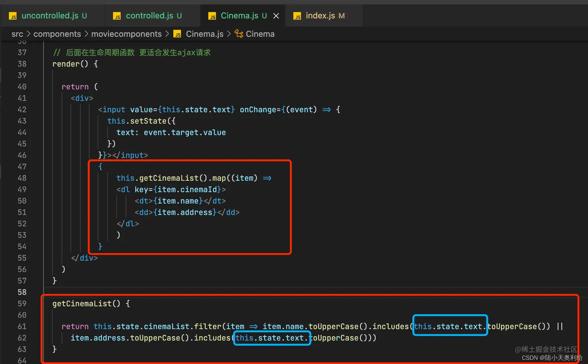Click the Cinema class symbol icon in breadcrumb

coord(238,34)
